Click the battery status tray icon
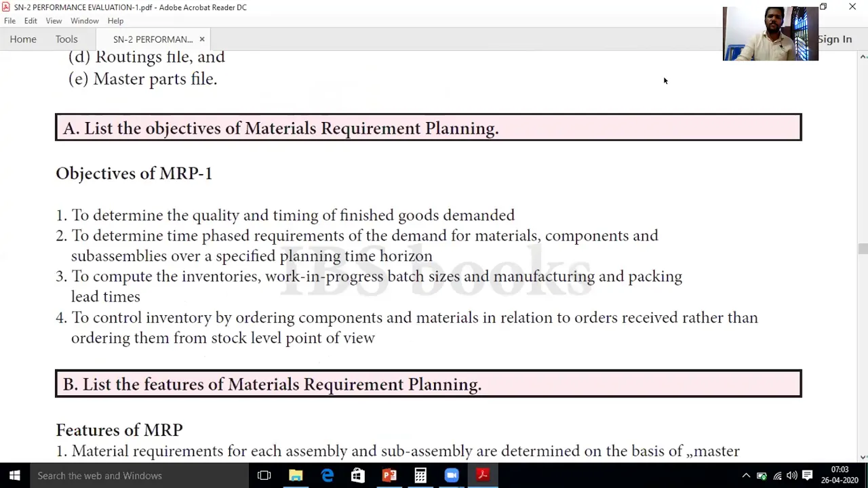The height and width of the screenshot is (488, 868). 762,476
